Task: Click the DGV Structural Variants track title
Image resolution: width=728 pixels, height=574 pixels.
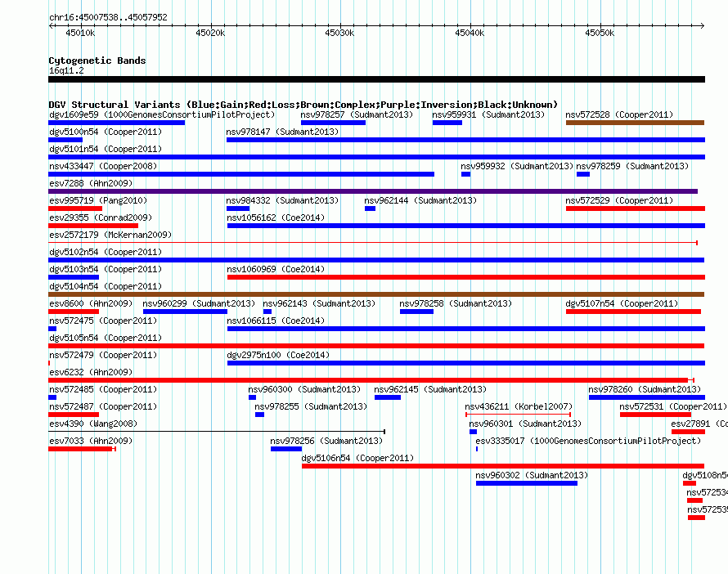Action: (303, 105)
